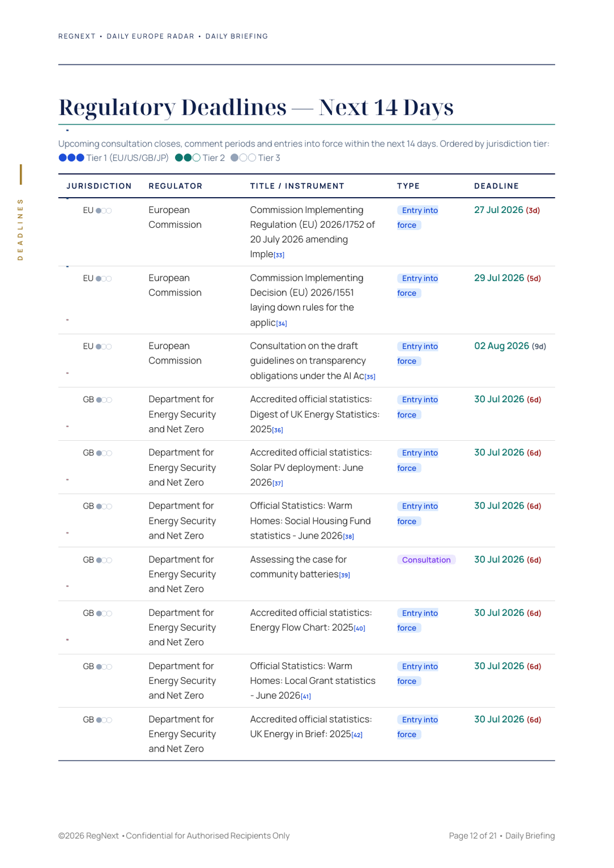Click Entry into force badge for Regulation 2026/1752
The width and height of the screenshot is (614, 868).
point(418,218)
